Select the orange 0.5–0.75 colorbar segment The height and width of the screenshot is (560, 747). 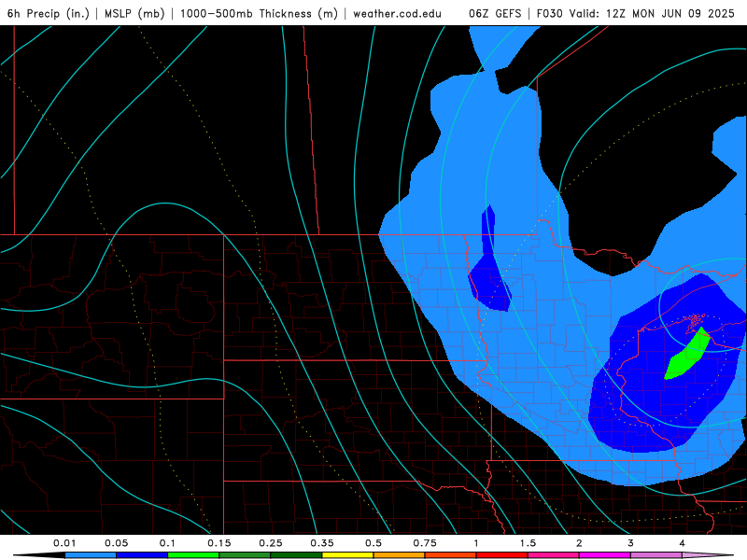(x=400, y=555)
